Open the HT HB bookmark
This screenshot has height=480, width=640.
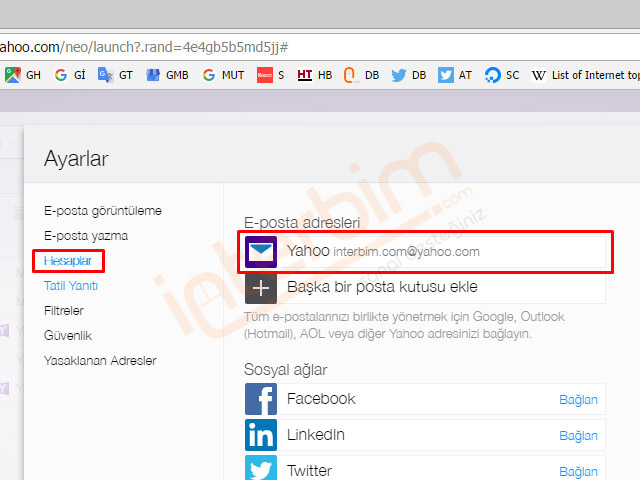(x=314, y=75)
